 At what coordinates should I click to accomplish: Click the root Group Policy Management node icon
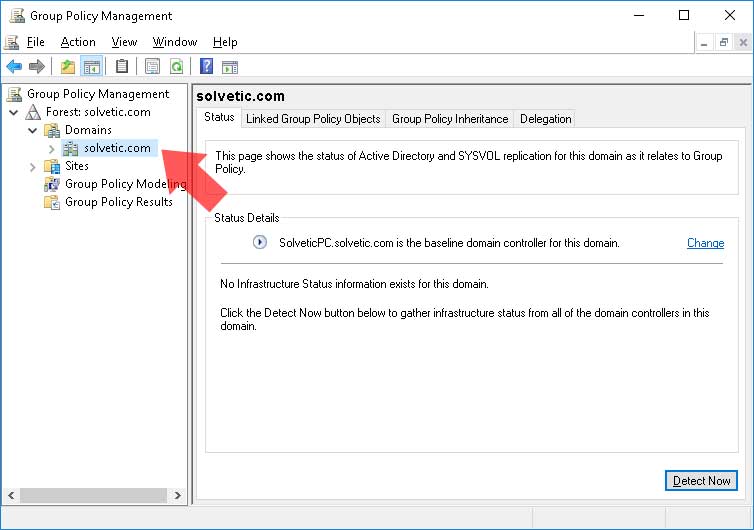click(x=14, y=94)
